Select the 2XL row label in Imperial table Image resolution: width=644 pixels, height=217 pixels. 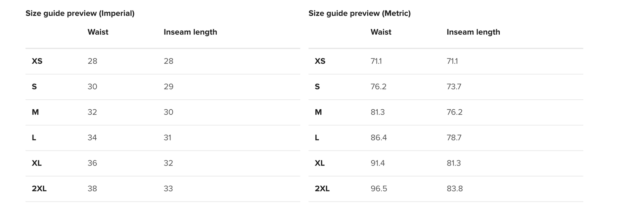pyautogui.click(x=39, y=189)
